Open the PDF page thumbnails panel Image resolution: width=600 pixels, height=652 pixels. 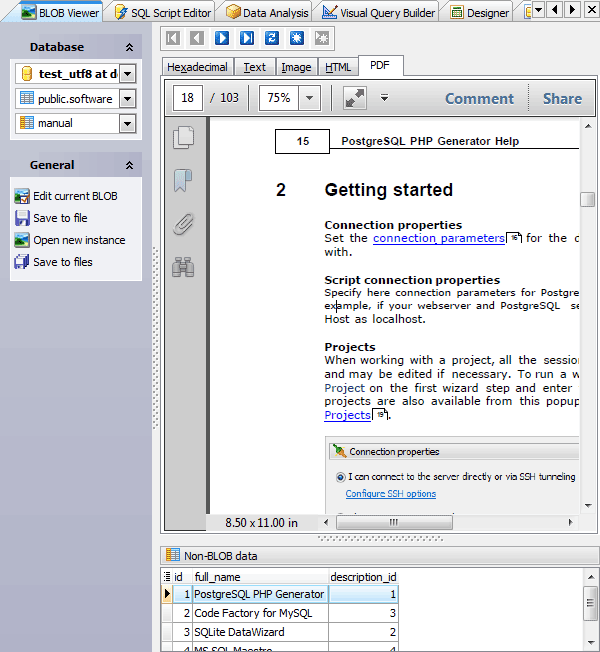point(183,137)
